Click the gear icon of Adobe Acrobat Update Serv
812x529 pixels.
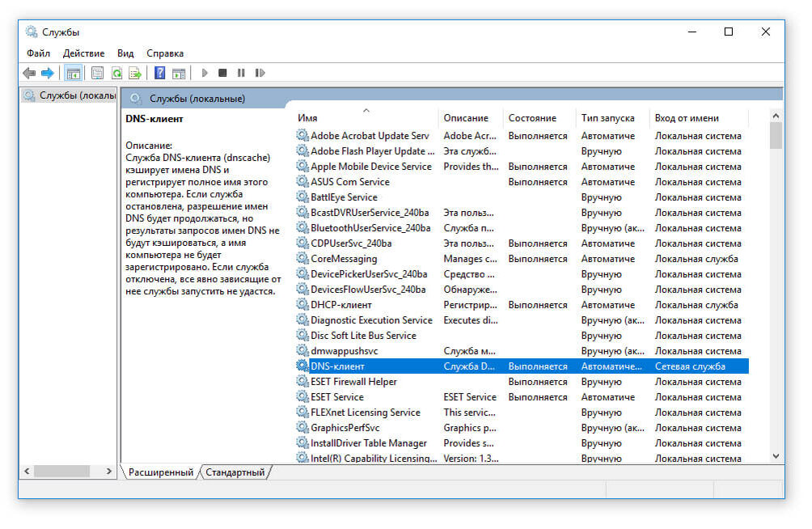click(302, 136)
